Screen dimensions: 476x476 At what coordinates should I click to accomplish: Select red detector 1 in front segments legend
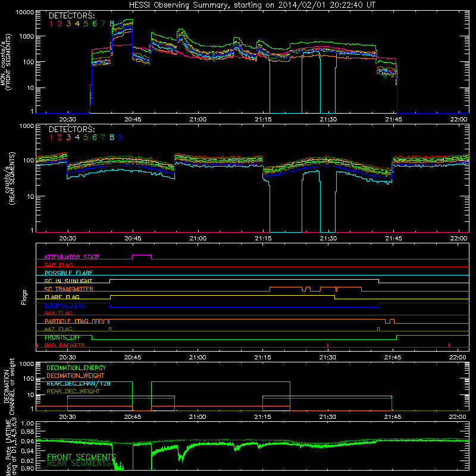coord(51,24)
